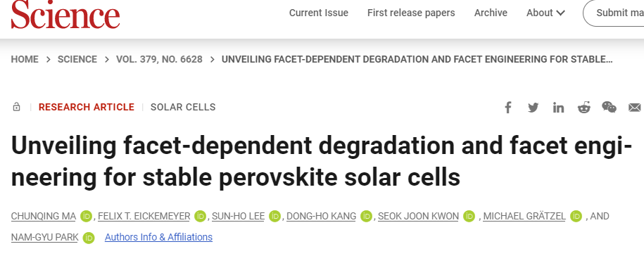Share article on Reddit

coord(583,108)
